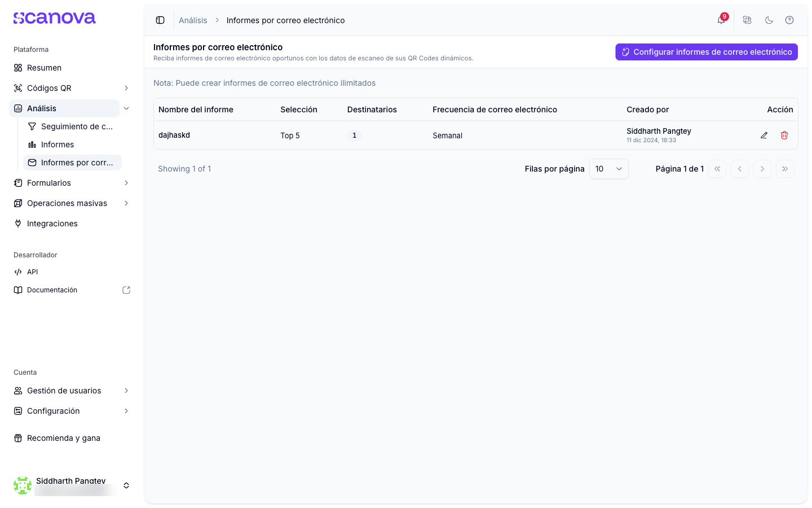The image size is (812, 508).
Task: Go to previous page button
Action: pyautogui.click(x=740, y=169)
